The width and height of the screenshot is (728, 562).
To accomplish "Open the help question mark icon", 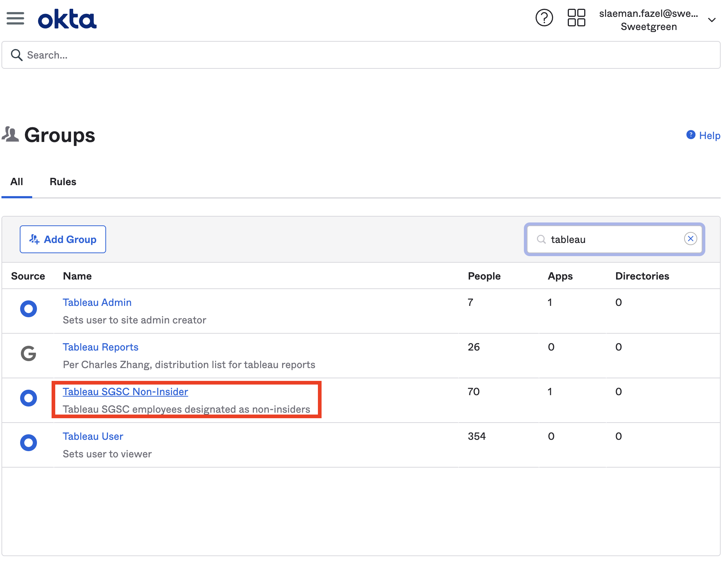I will tap(544, 18).
